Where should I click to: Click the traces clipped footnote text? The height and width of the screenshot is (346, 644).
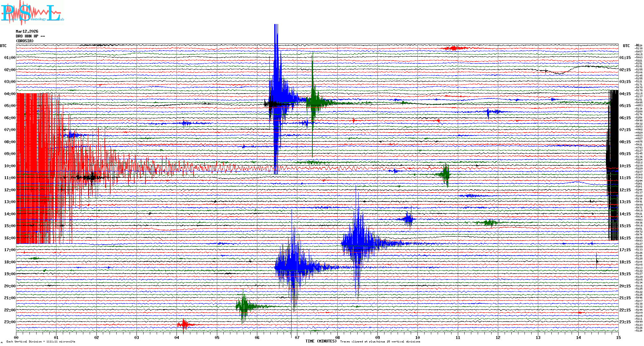click(x=380, y=342)
